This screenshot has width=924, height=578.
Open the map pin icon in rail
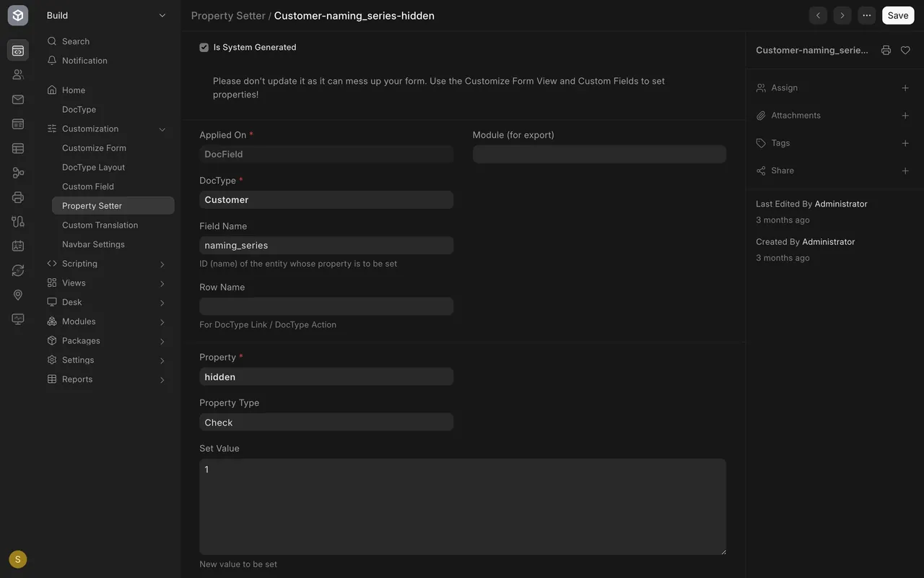pos(18,295)
